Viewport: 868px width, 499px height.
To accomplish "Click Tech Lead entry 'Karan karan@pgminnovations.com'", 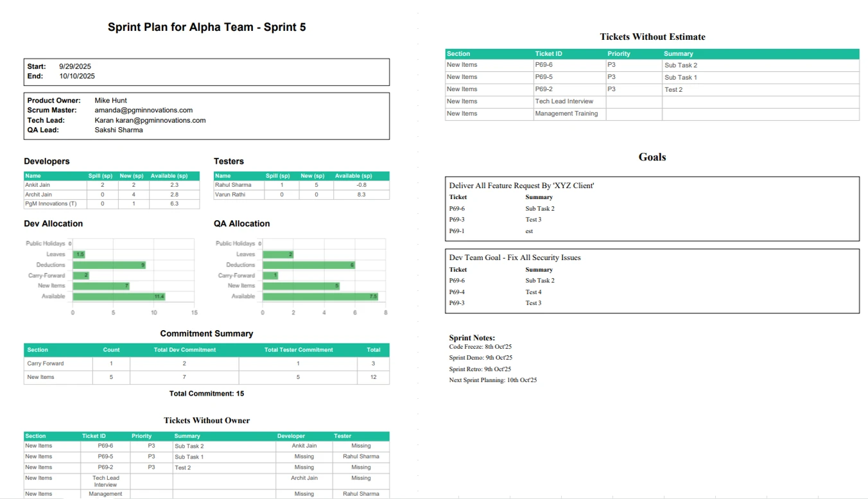I will coord(150,120).
